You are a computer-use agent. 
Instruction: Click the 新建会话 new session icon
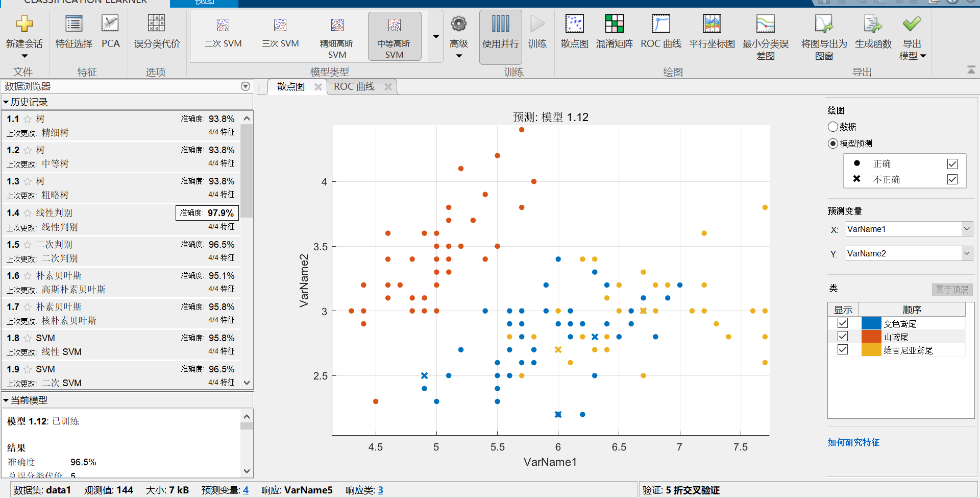(24, 25)
